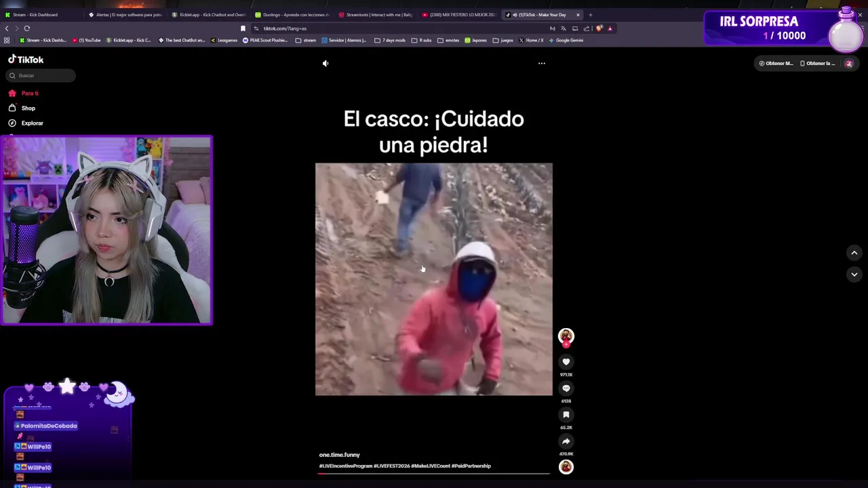Mute the video with the speaker icon
868x488 pixels.
pyautogui.click(x=325, y=63)
